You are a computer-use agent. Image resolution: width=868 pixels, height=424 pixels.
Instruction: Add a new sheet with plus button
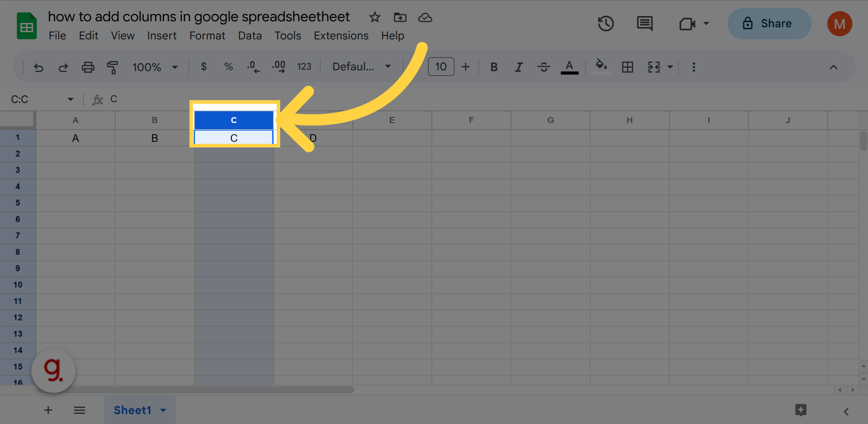pyautogui.click(x=48, y=410)
